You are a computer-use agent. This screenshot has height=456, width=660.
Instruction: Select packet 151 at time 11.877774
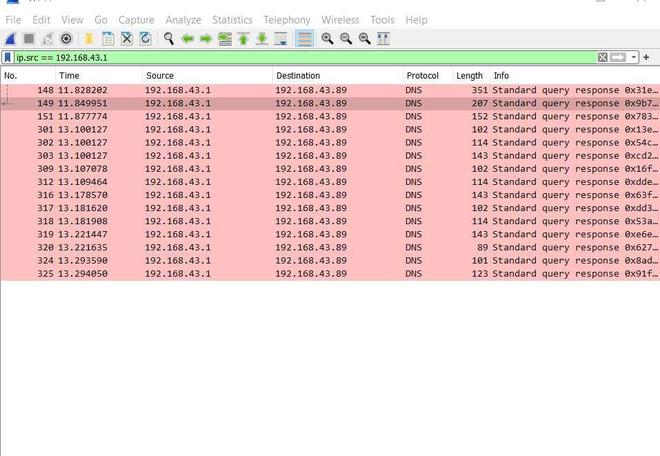[x=330, y=116]
